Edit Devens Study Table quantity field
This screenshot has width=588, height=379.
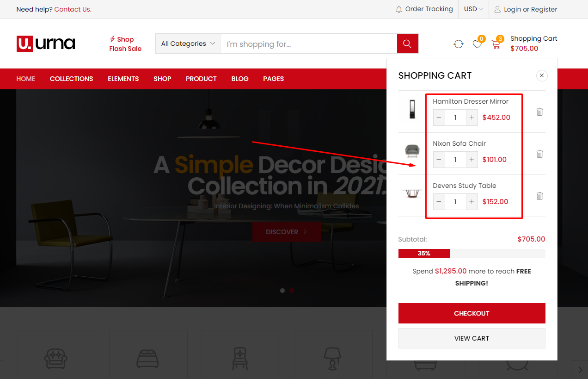(455, 202)
